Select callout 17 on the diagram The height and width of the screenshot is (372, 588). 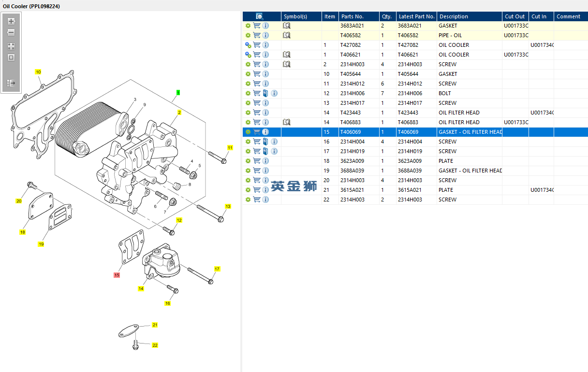[x=217, y=269]
